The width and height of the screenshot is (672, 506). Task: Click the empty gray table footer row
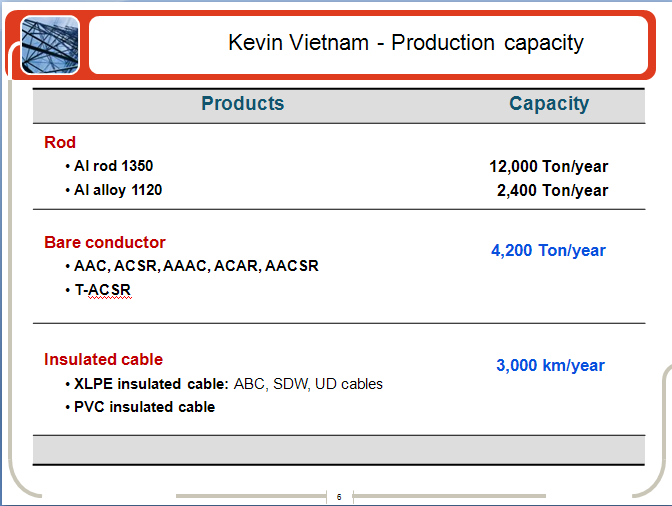tap(339, 450)
